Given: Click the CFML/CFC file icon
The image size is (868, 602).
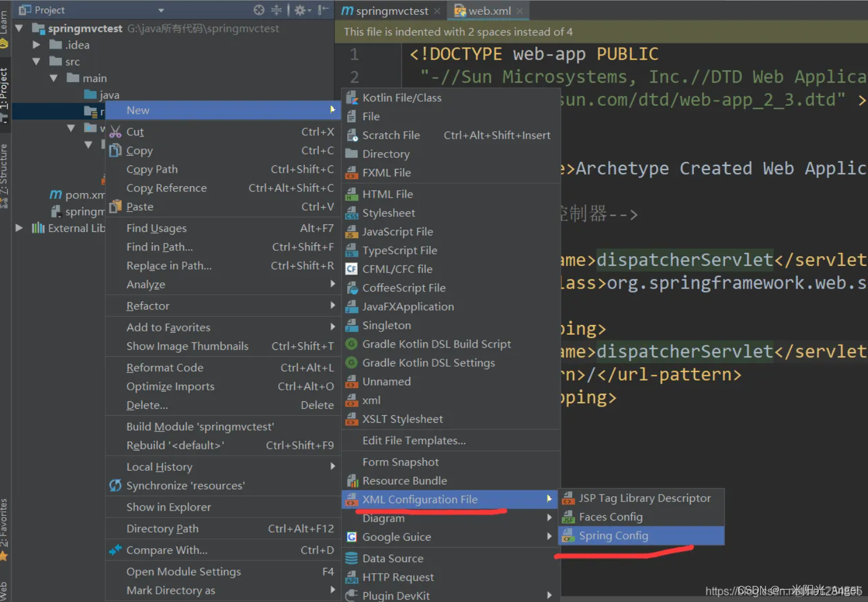Looking at the screenshot, I should (x=351, y=269).
